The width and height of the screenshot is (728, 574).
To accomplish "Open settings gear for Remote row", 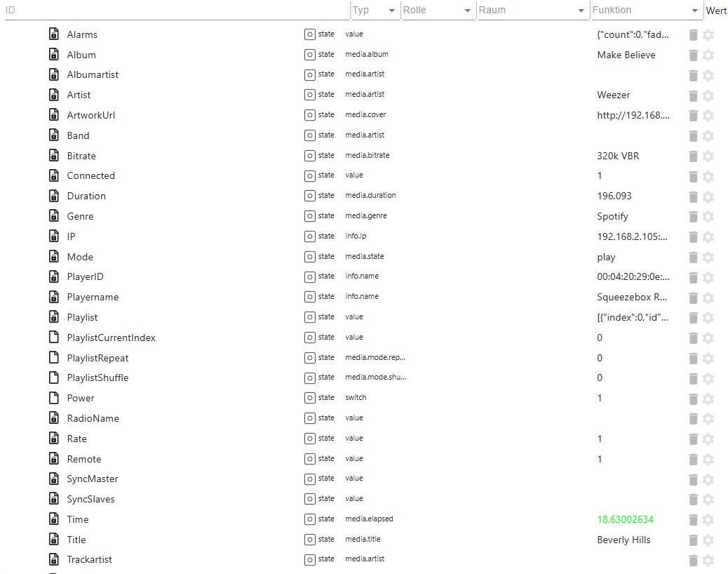I will tap(708, 460).
